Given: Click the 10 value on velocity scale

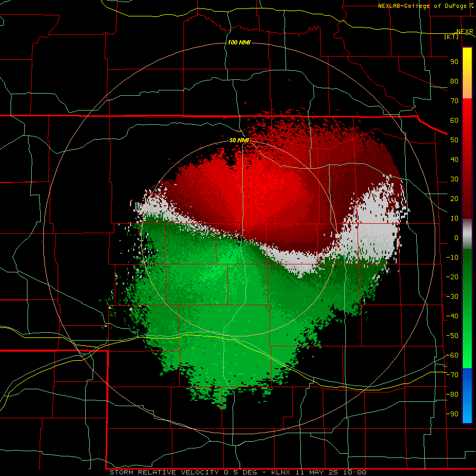Looking at the screenshot, I should 454,218.
